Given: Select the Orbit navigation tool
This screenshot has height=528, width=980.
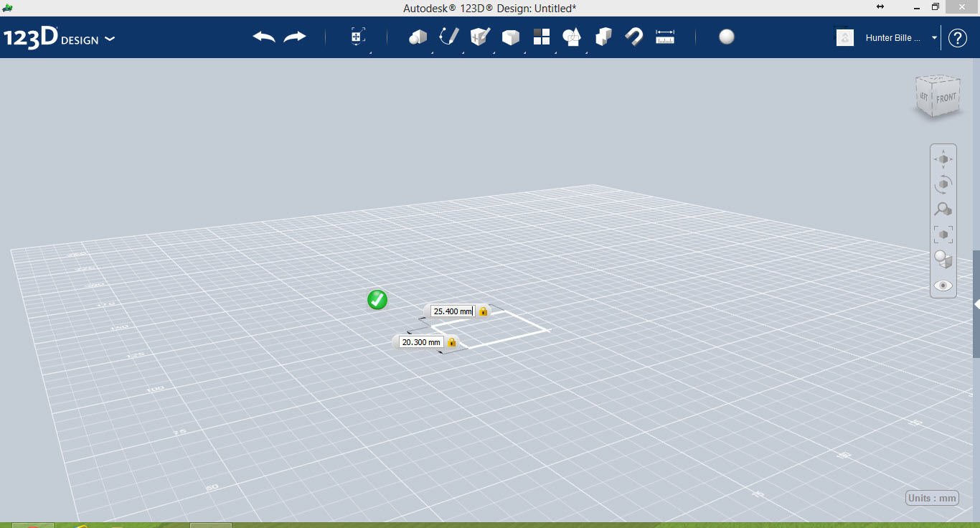Looking at the screenshot, I should pyautogui.click(x=943, y=184).
